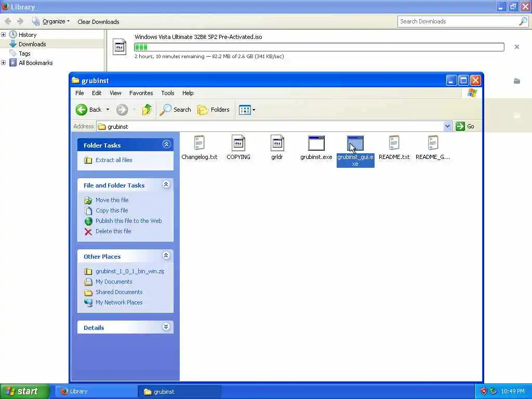
Task: Open the Favorites menu
Action: [x=141, y=93]
